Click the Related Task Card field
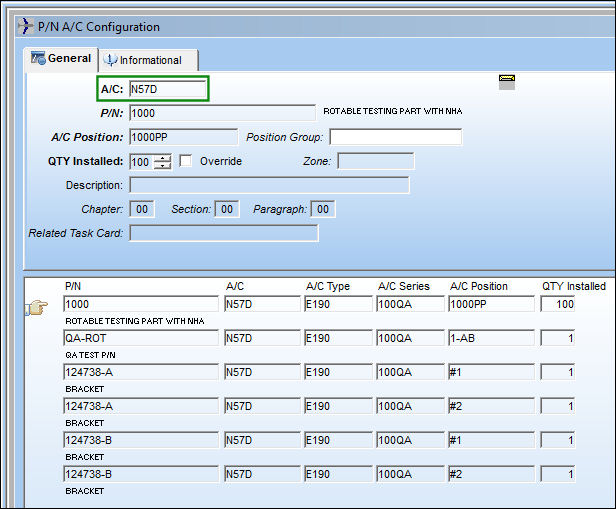This screenshot has width=616, height=509. (224, 233)
